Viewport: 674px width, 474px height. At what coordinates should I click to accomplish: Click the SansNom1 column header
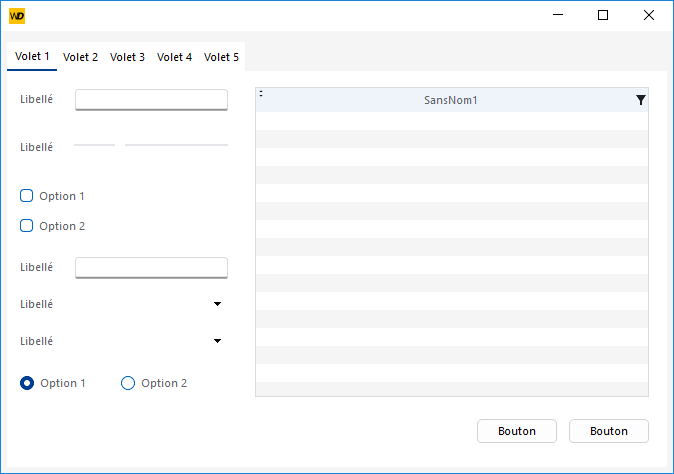point(450,100)
